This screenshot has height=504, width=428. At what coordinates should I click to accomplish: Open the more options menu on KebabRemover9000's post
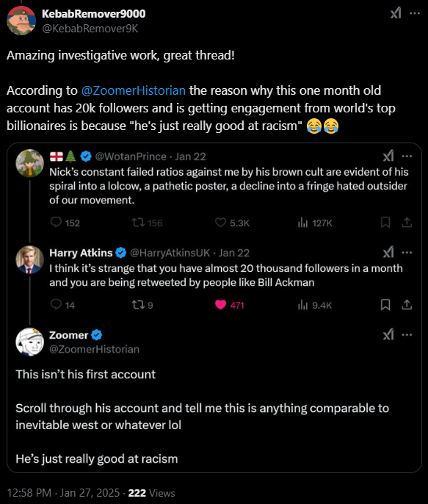point(415,13)
